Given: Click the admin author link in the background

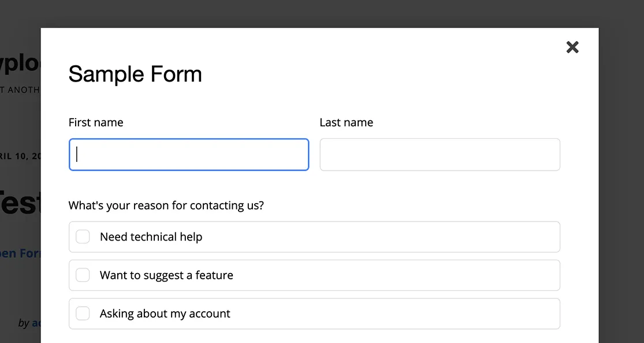Looking at the screenshot, I should (36, 323).
